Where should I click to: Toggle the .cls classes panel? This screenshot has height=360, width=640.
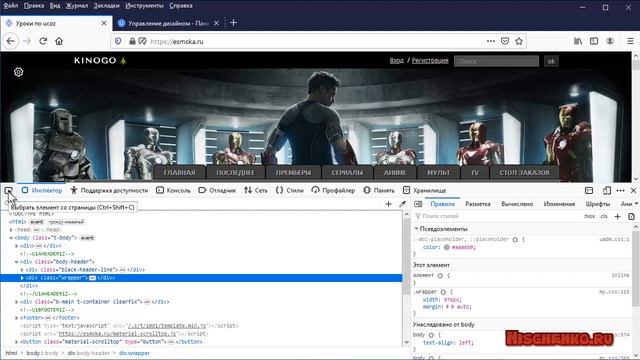tap(604, 216)
